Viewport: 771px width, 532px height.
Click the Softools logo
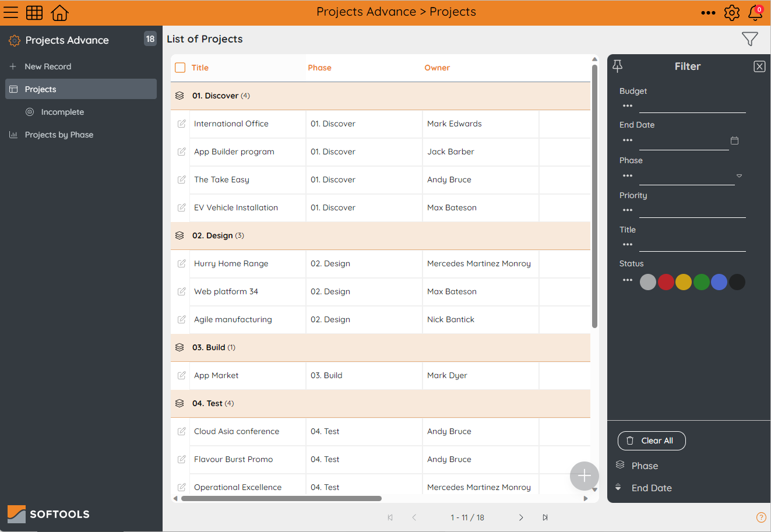click(48, 514)
